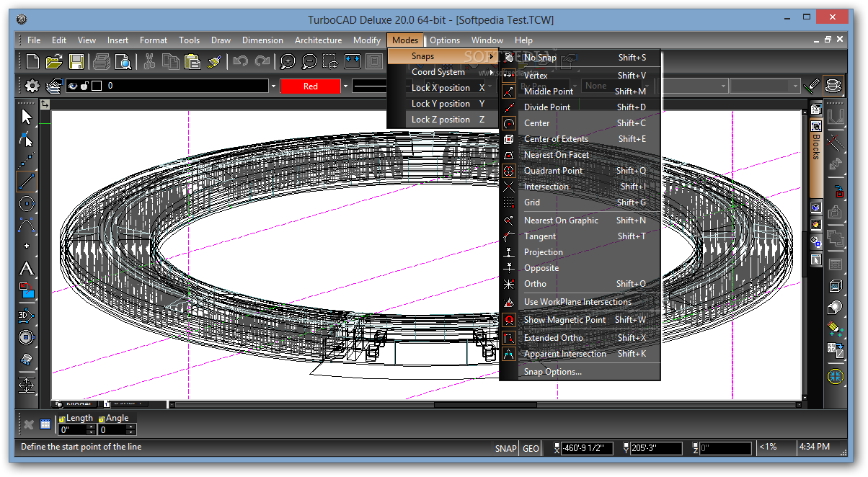Screen dimensions: 868x477
Task: Enable the No Snap mode
Action: point(580,58)
